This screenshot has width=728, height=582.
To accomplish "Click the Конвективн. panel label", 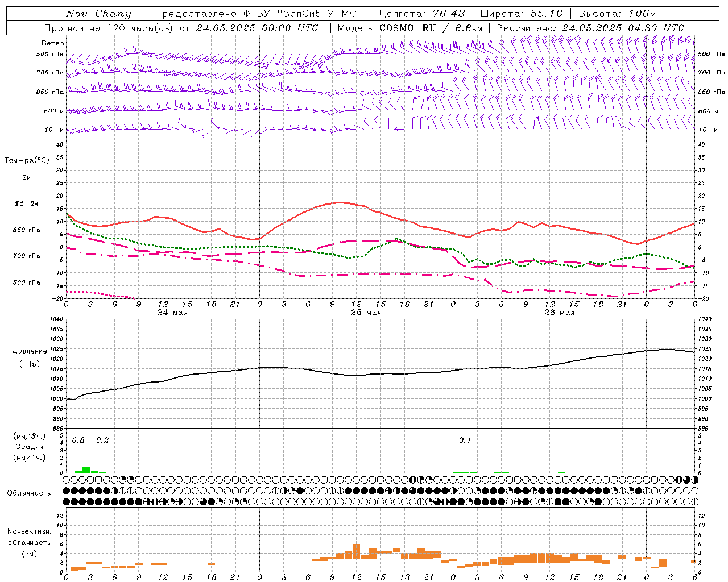I will pos(30,531).
